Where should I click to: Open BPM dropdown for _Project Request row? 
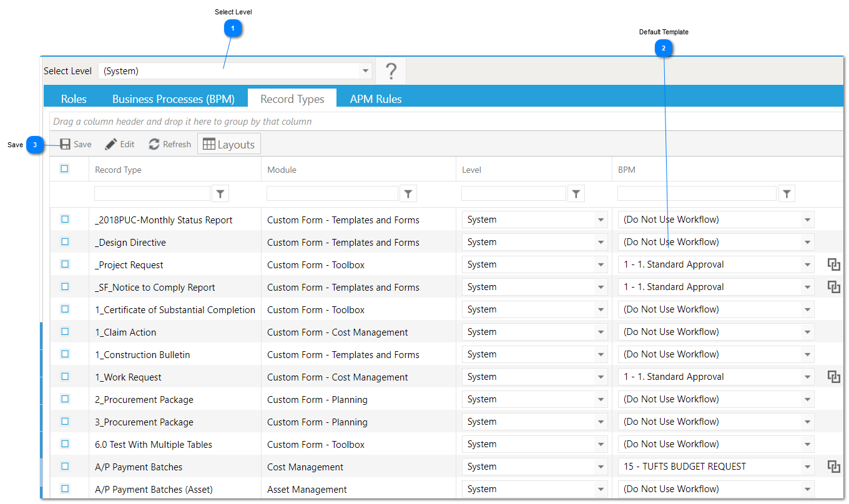tap(716, 264)
